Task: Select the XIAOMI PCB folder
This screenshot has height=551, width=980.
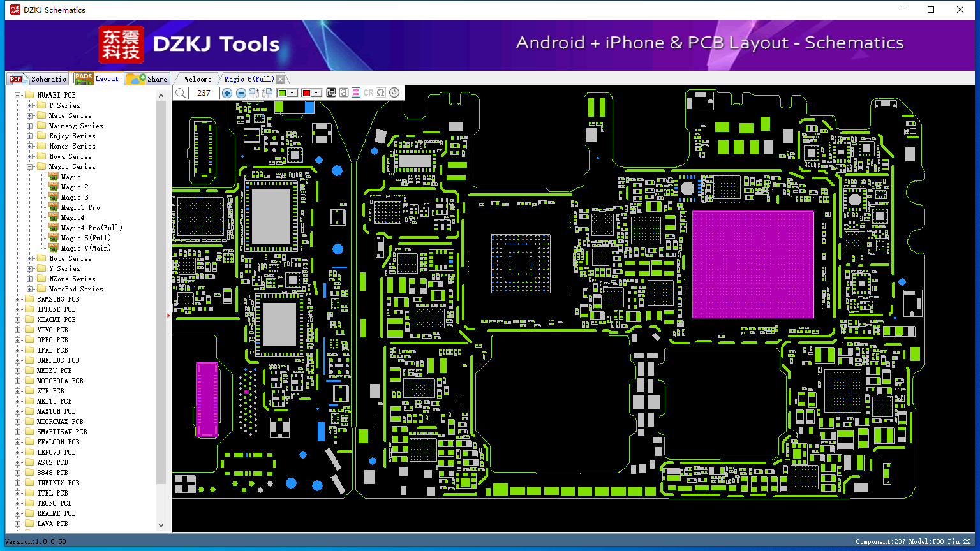Action: [x=56, y=320]
